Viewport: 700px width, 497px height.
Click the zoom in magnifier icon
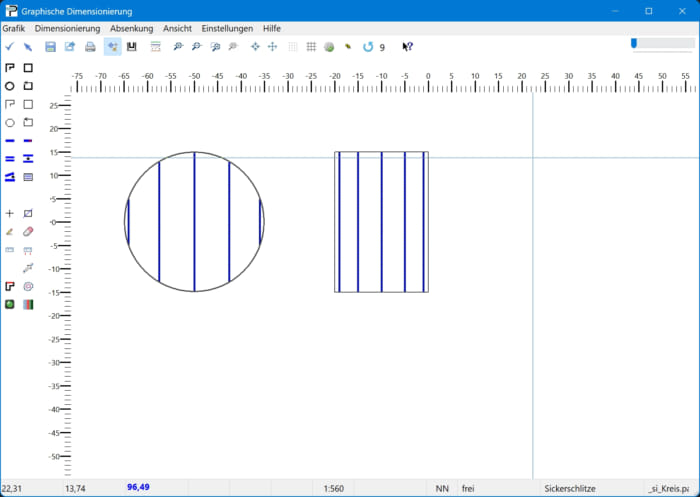coord(178,47)
